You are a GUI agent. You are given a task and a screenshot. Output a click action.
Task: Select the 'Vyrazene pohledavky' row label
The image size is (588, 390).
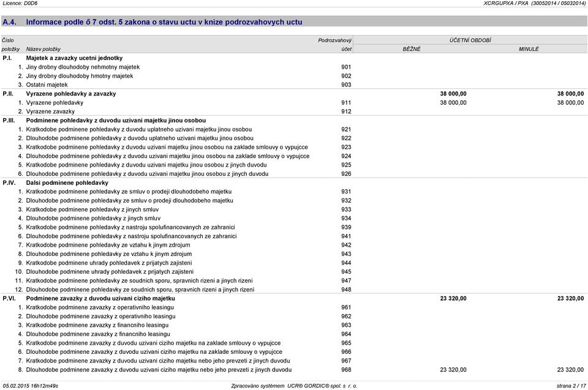click(55, 103)
